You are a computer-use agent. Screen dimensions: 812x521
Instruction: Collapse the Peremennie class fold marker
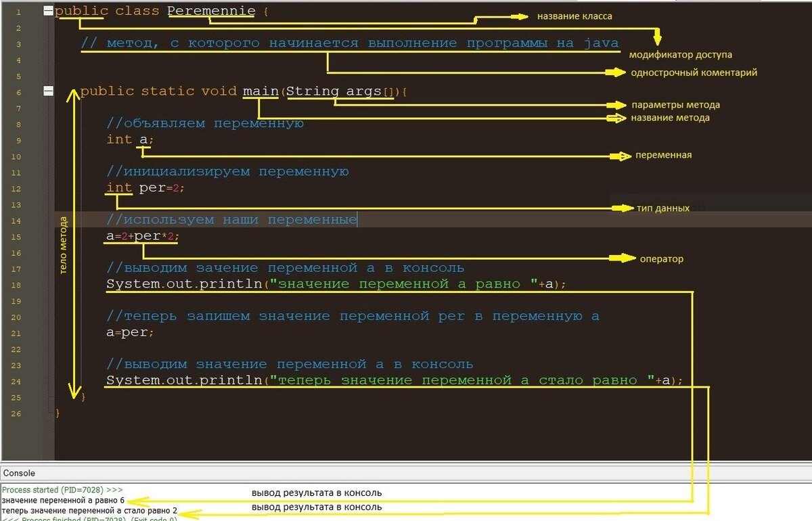pos(49,10)
